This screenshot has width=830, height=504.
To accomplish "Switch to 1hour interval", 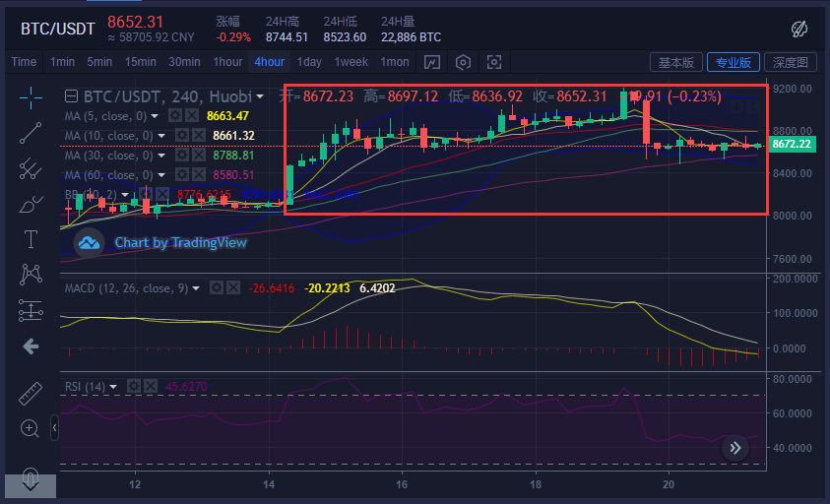I will pyautogui.click(x=227, y=62).
